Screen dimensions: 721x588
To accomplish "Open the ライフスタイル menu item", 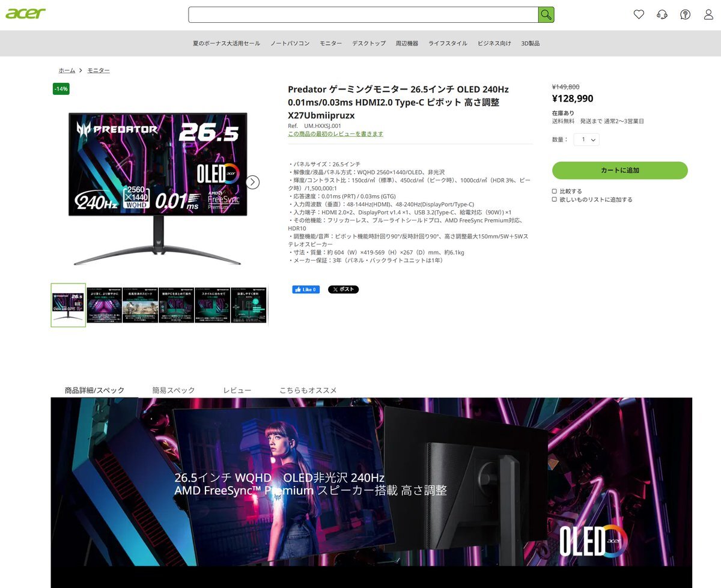I will 448,43.
